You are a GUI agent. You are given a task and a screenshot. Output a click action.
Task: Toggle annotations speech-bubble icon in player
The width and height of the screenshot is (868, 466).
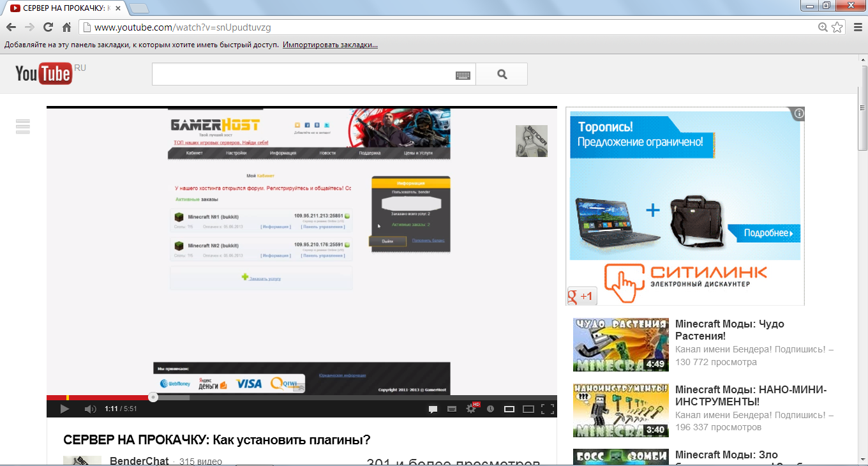[433, 409]
